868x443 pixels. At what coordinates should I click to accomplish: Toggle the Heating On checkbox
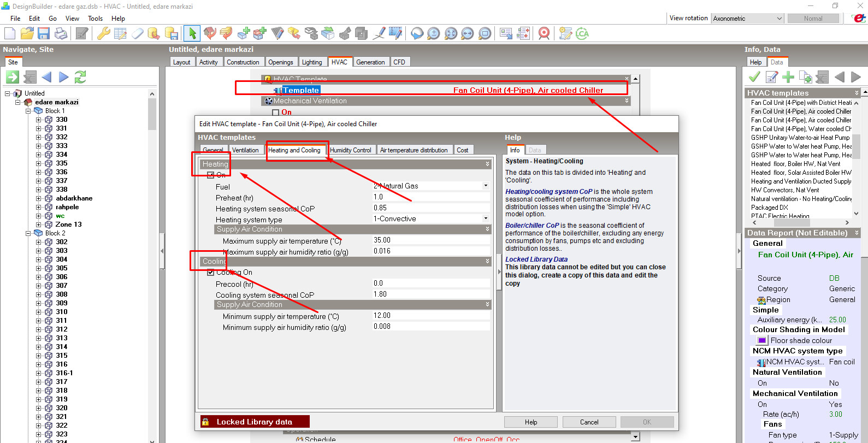point(210,175)
